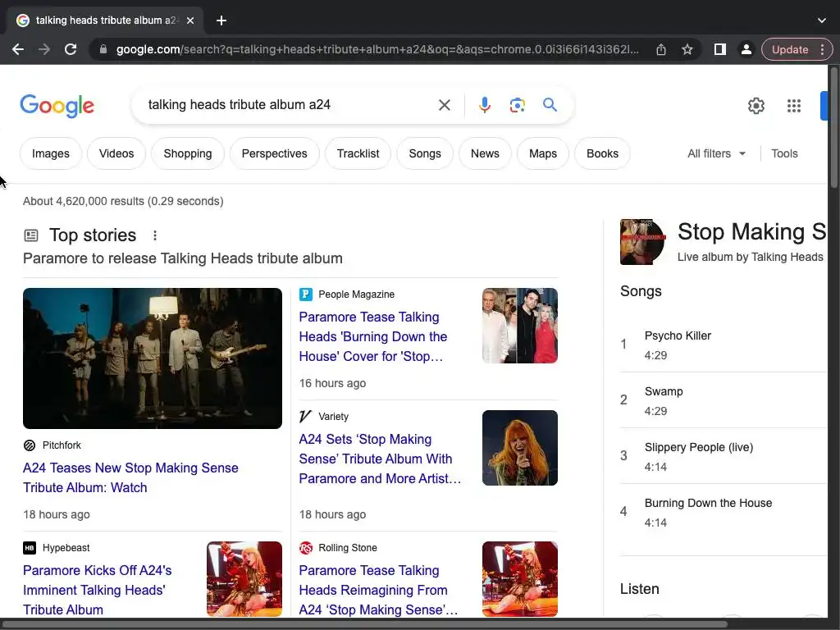Viewport: 840px width, 630px height.
Task: Select the Tracklist filter chip
Action: [358, 153]
